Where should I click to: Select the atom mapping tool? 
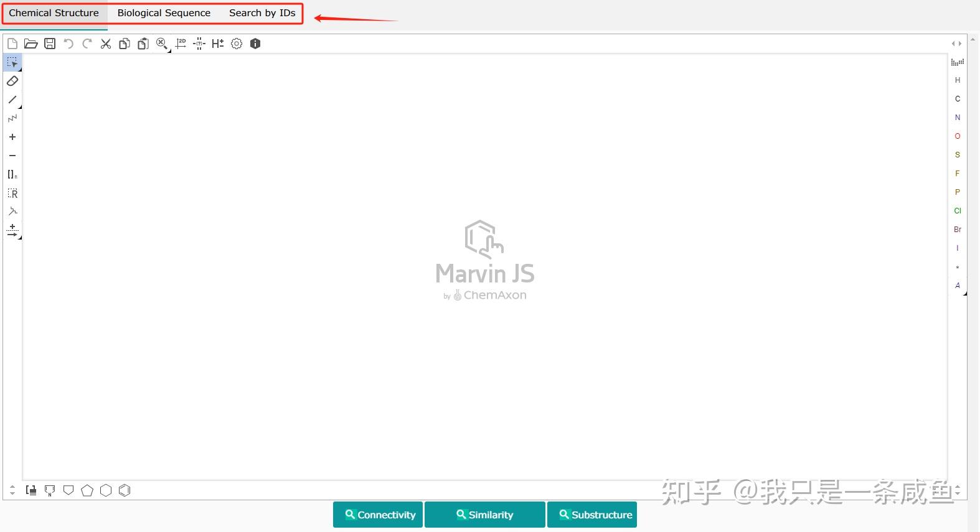(12, 212)
